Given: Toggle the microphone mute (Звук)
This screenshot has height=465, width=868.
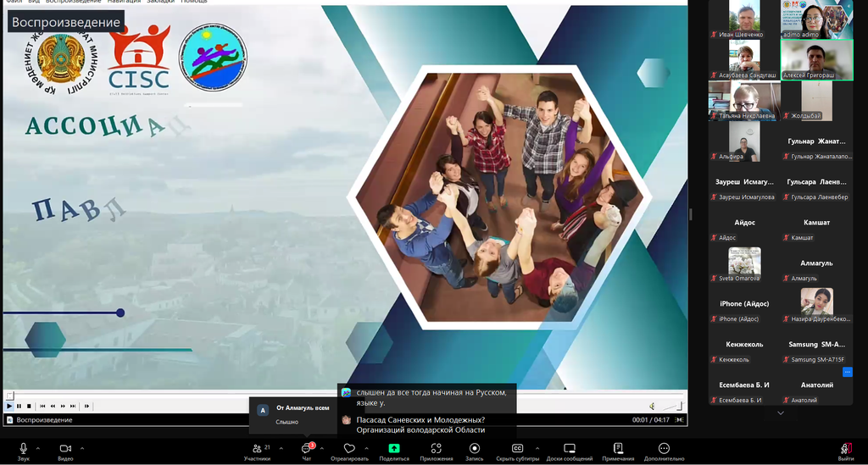Looking at the screenshot, I should click(24, 451).
